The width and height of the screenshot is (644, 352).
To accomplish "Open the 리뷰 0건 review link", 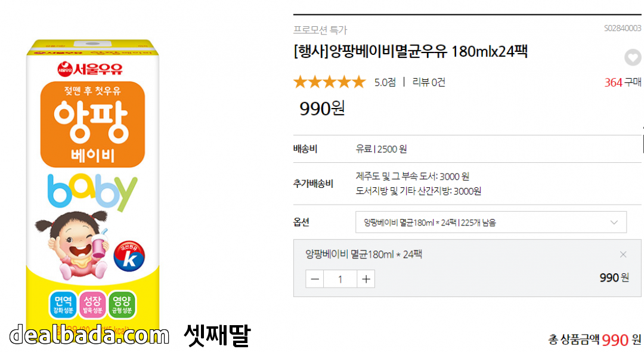I will (x=429, y=82).
